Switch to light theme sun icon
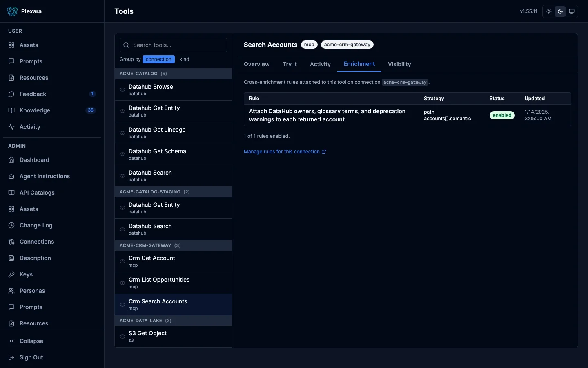This screenshot has height=368, width=588. point(549,11)
